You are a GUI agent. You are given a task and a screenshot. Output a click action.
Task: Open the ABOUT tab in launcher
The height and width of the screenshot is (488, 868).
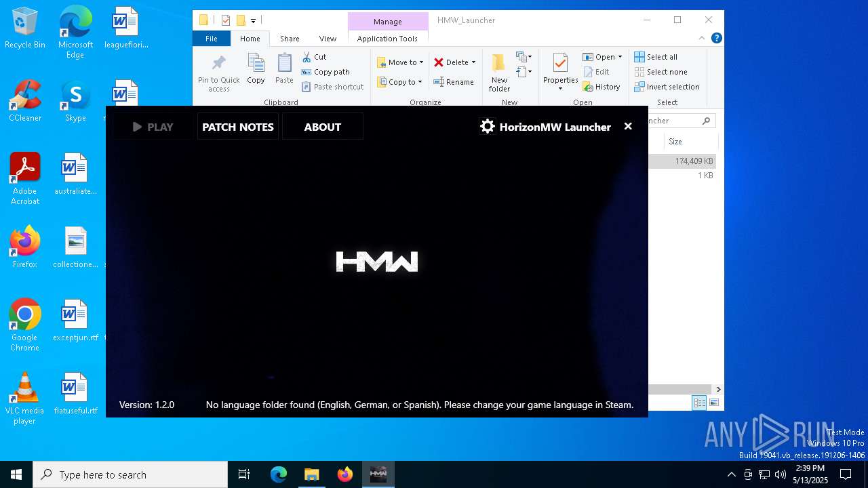click(323, 127)
